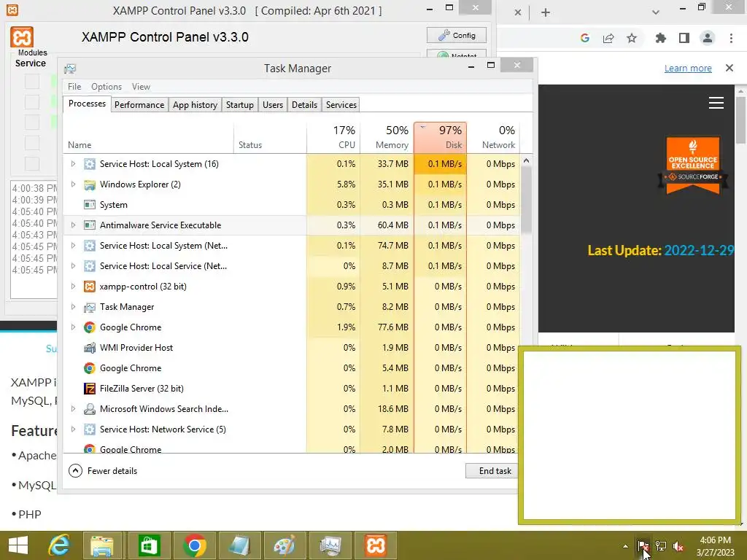Switch to the Startup tab
The image size is (747, 560).
point(239,105)
